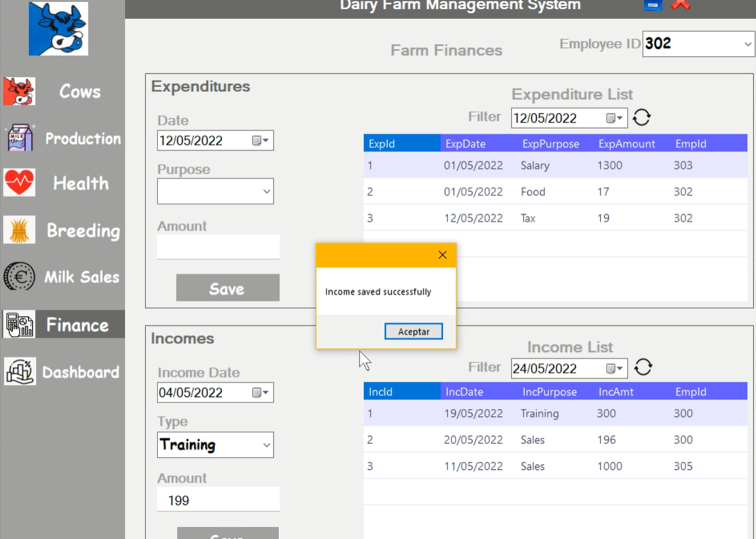Click the euro coin Milk Sales icon
The width and height of the screenshot is (756, 539).
pos(19,277)
